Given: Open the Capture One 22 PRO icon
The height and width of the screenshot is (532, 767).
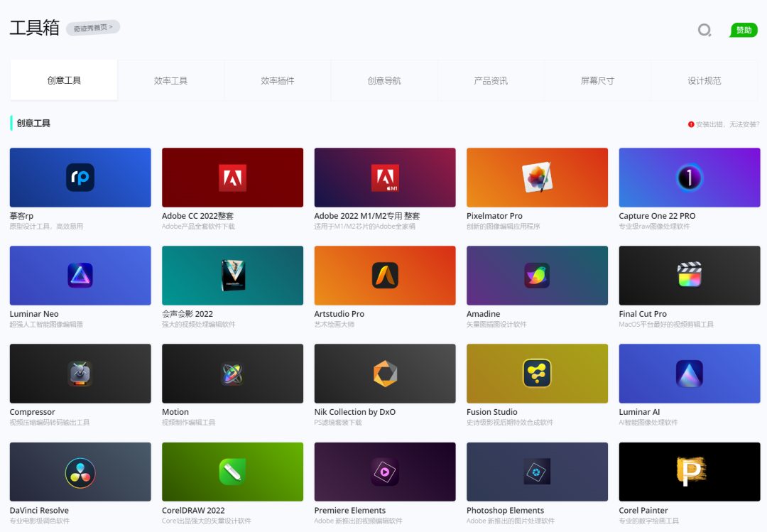Looking at the screenshot, I should (689, 178).
